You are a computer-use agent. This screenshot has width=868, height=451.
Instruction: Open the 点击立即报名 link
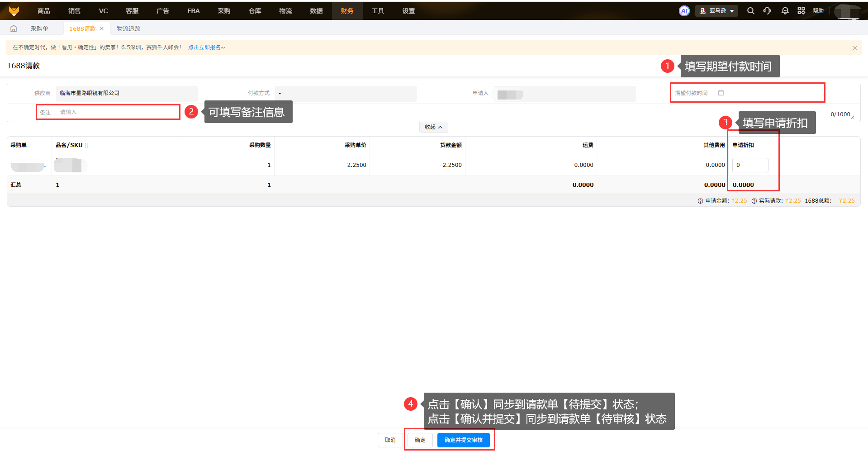click(x=206, y=47)
